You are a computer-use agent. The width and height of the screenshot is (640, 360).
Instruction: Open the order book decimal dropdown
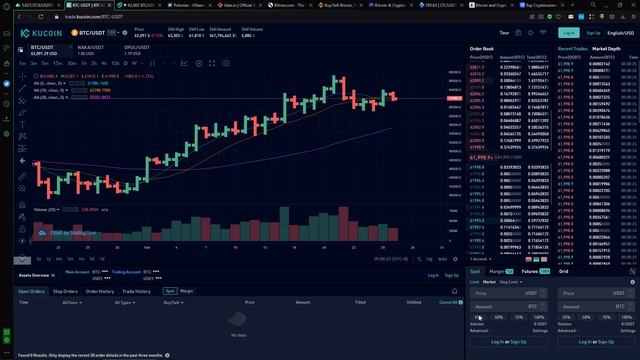pos(481,259)
